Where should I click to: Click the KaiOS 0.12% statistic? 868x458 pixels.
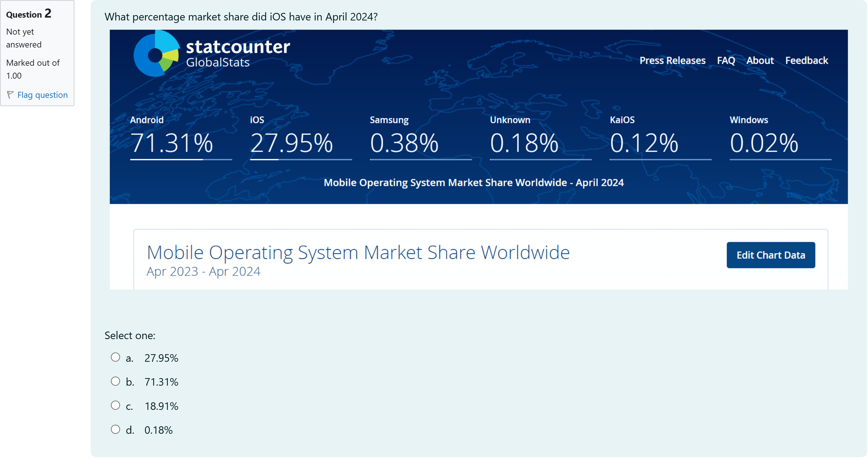pyautogui.click(x=644, y=143)
